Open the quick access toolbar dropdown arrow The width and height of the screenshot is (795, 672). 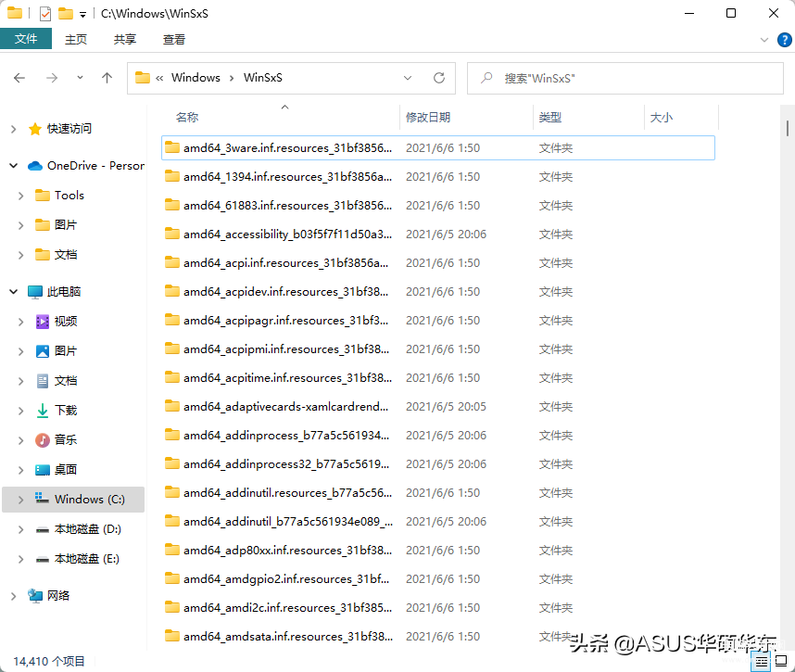point(82,15)
